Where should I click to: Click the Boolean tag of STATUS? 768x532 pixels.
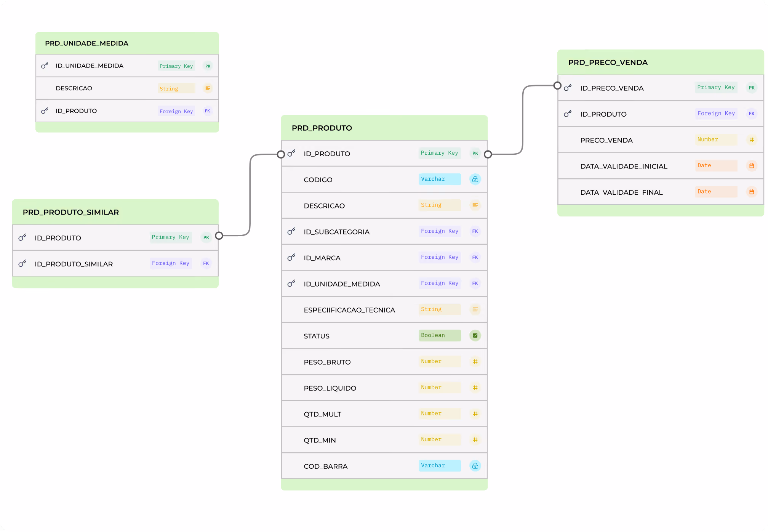coord(440,335)
